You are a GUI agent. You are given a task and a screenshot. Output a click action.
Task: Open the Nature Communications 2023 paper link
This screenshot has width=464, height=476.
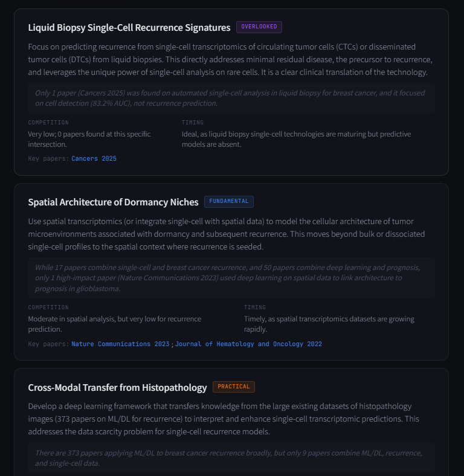point(120,344)
